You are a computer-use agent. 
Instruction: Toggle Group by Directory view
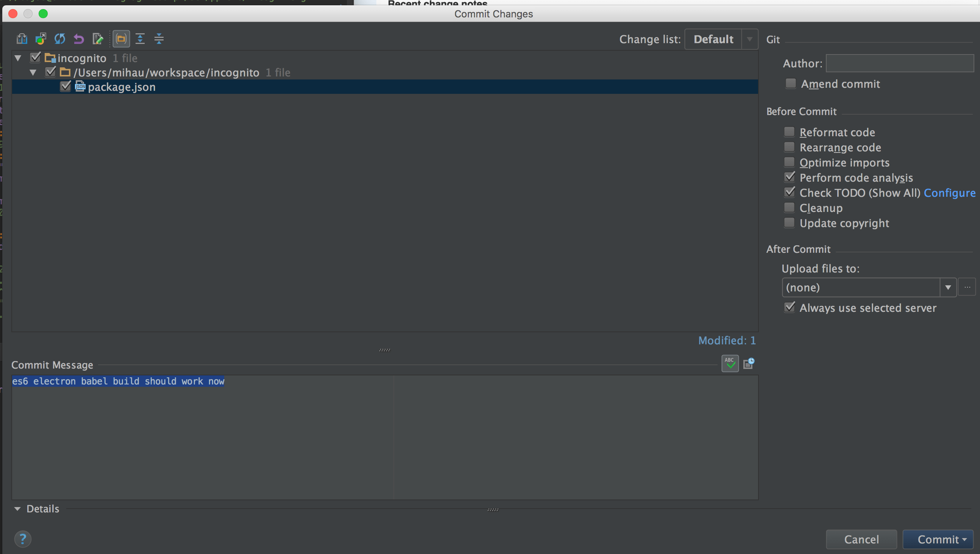click(x=121, y=39)
